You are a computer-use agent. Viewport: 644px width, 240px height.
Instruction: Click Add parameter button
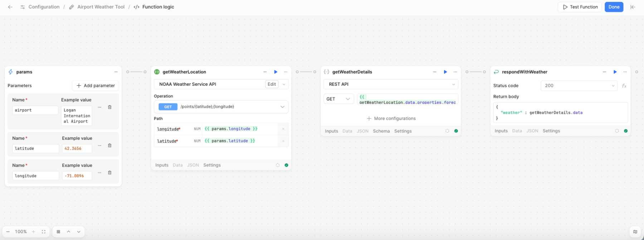96,86
